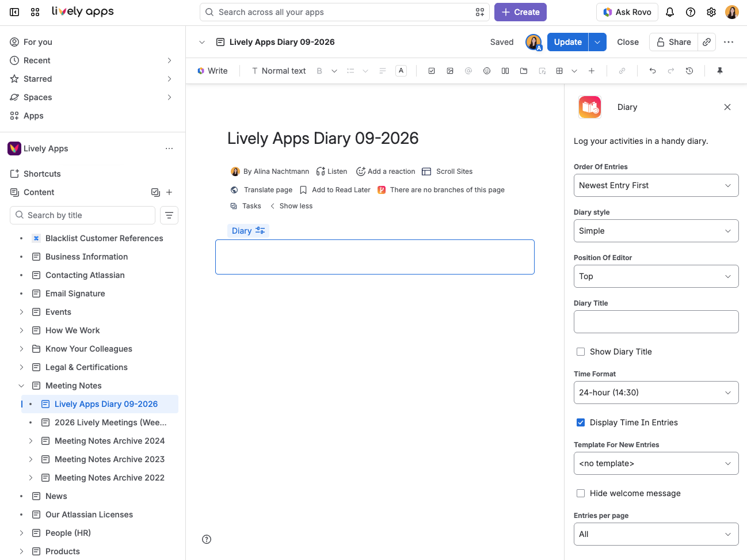Uncheck Display Time In Entries

coord(581,422)
